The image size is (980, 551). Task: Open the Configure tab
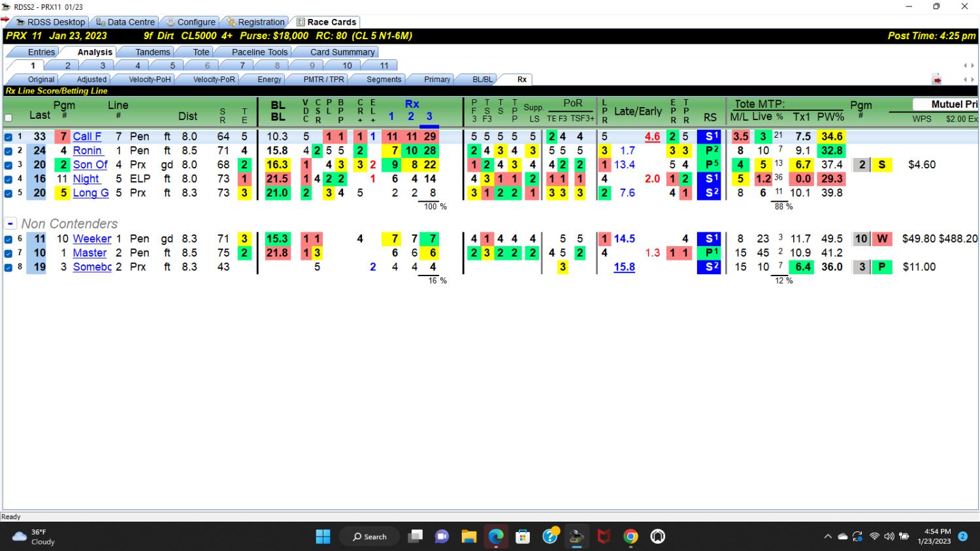point(190,22)
